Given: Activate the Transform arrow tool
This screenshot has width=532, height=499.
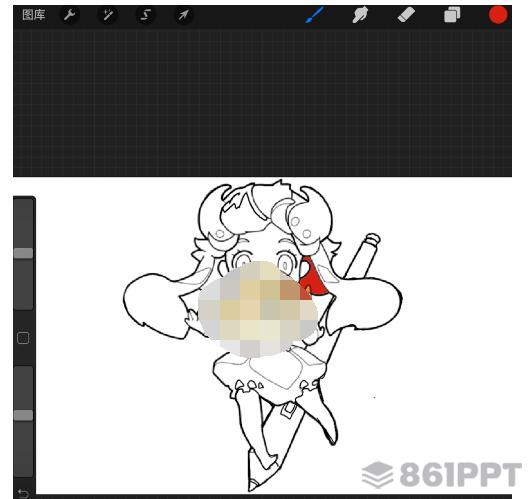Looking at the screenshot, I should (184, 15).
